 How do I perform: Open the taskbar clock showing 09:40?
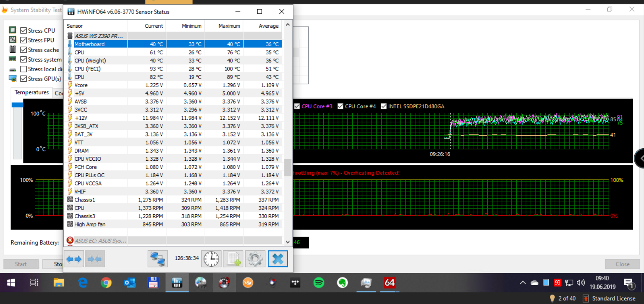click(602, 283)
